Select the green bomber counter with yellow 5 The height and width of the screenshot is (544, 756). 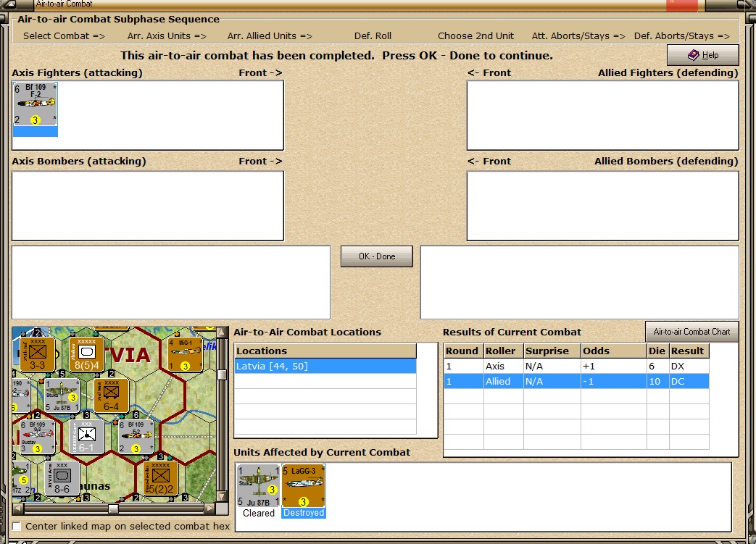click(21, 478)
